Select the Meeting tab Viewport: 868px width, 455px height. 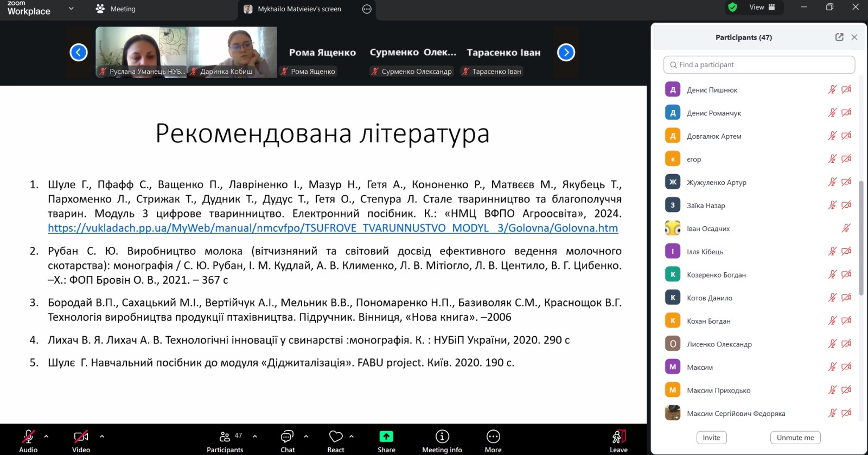point(116,9)
